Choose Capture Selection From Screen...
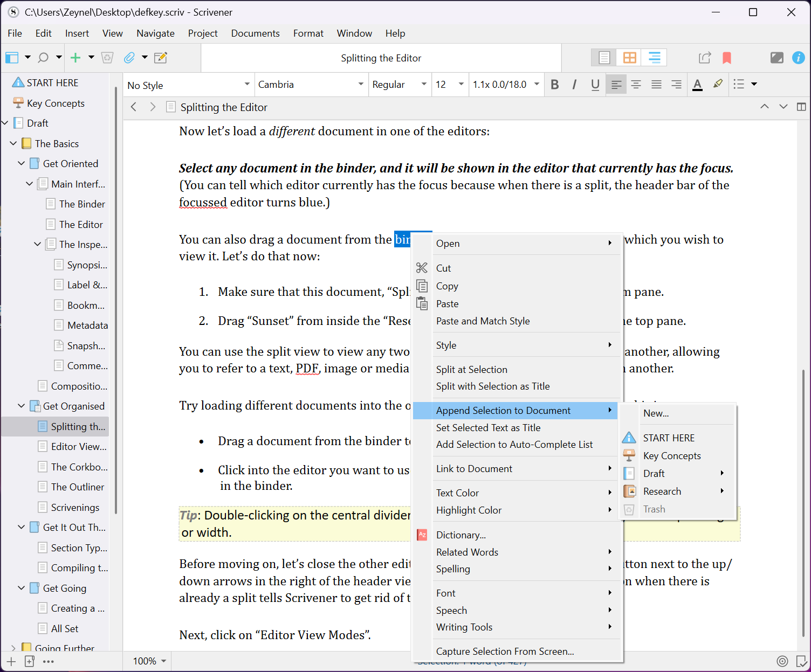 [x=517, y=652]
